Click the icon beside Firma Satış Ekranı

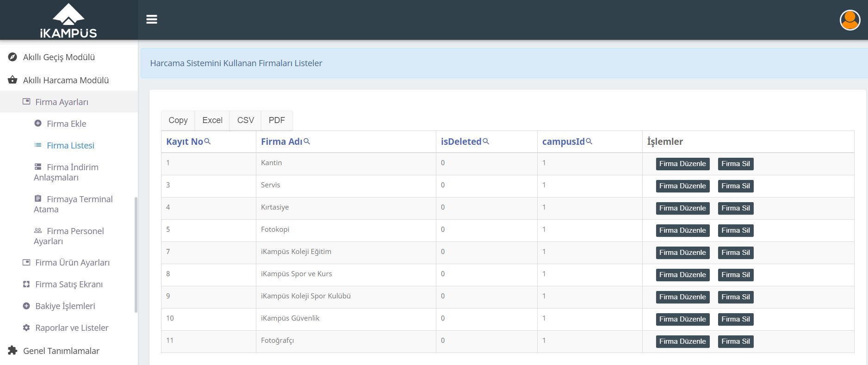26,284
